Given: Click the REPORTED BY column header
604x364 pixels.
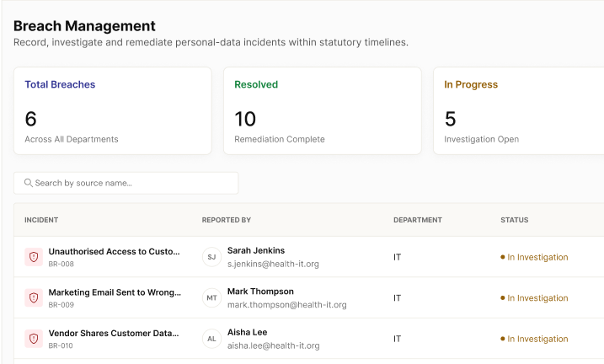Looking at the screenshot, I should [x=227, y=220].
